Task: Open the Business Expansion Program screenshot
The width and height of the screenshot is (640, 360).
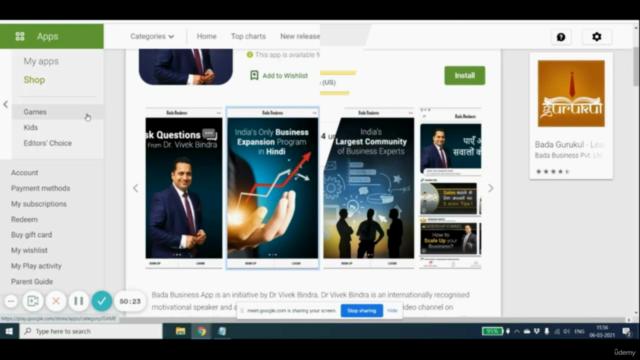Action: click(x=273, y=188)
